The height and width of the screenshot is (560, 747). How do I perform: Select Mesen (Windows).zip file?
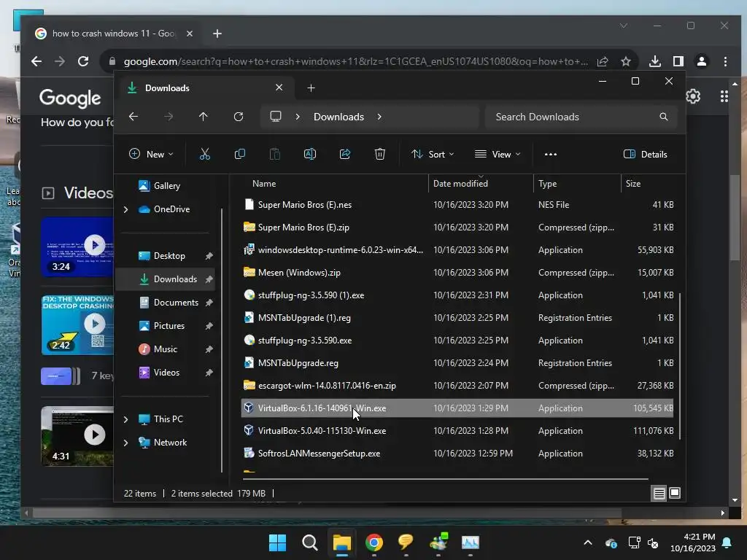tap(457, 273)
